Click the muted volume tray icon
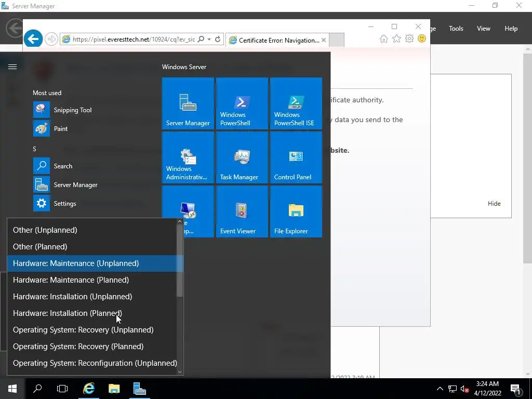The image size is (532, 399). (x=464, y=389)
